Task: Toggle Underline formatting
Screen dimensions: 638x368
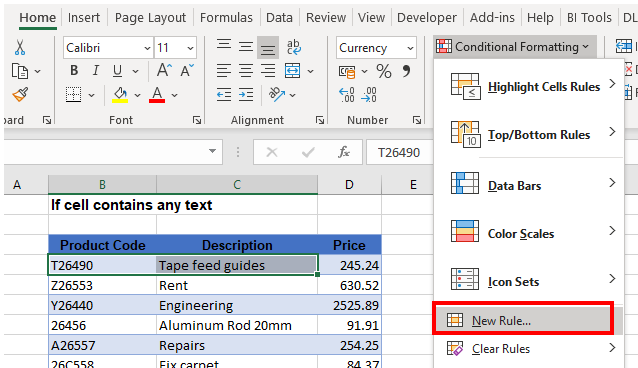Action: tap(117, 71)
